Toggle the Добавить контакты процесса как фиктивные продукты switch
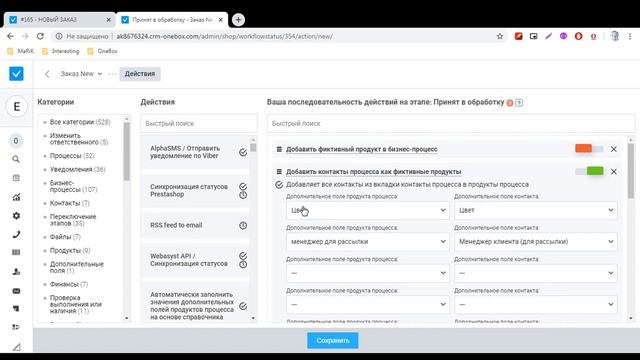Screen dimensions: 640x360 589,171
